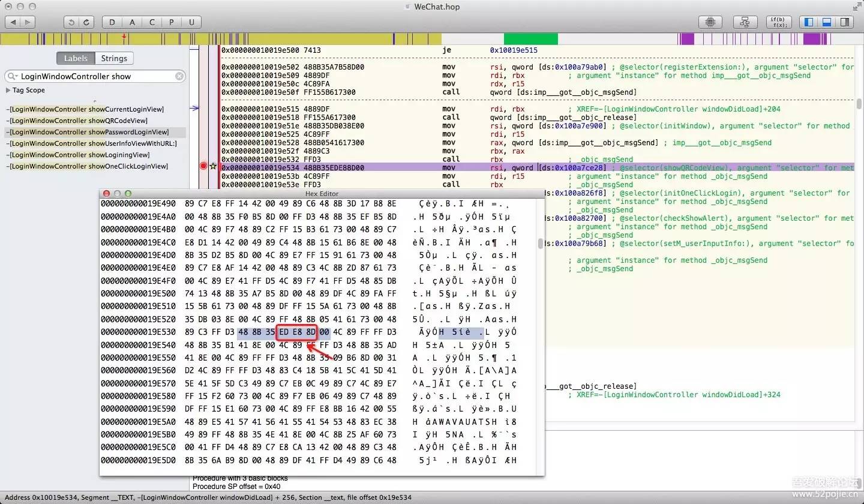Show the control flow graph view icon
Image resolution: width=864 pixels, height=504 pixels.
click(745, 22)
